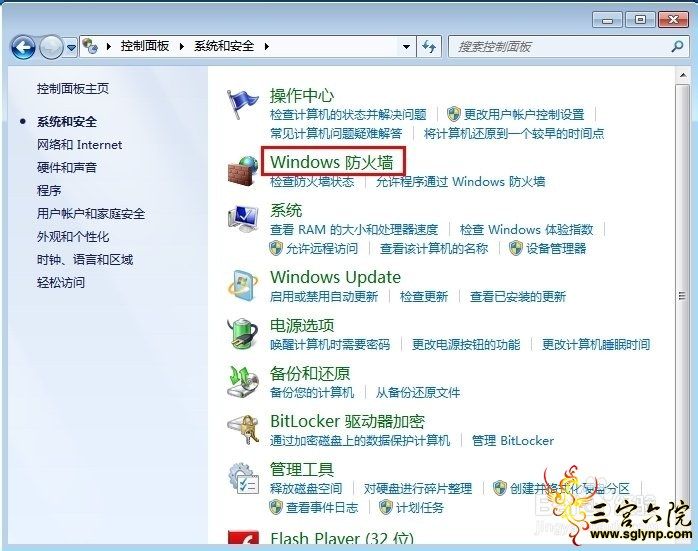Open 常见计算机问题疑难解答

pos(336,134)
